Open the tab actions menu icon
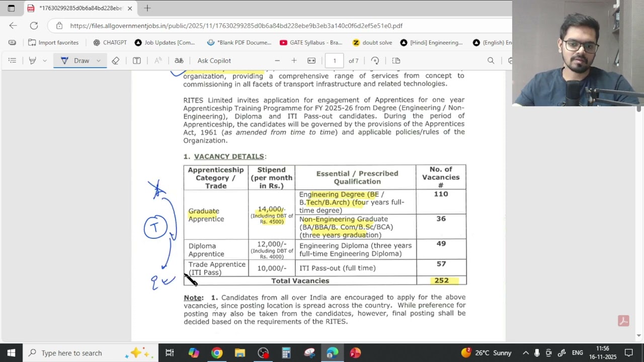The image size is (644, 362). 11,8
